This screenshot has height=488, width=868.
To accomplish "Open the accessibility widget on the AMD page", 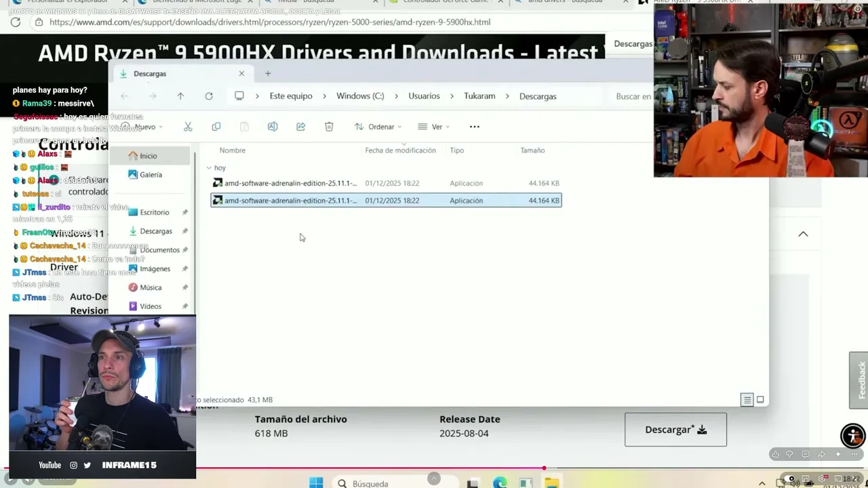I will pyautogui.click(x=852, y=436).
